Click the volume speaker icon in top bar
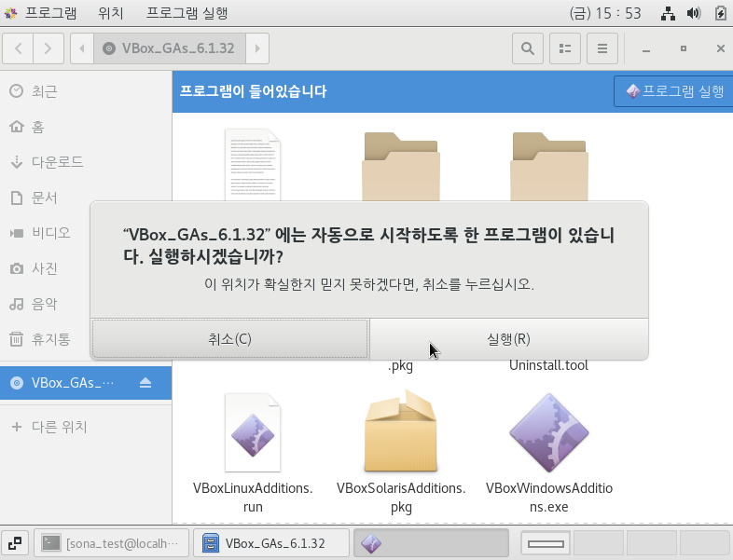 click(x=694, y=13)
